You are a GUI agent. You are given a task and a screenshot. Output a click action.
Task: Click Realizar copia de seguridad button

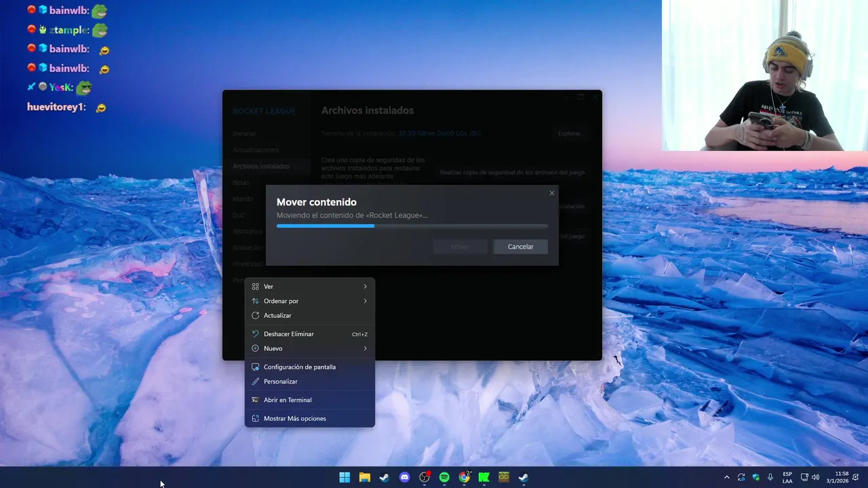pyautogui.click(x=512, y=172)
